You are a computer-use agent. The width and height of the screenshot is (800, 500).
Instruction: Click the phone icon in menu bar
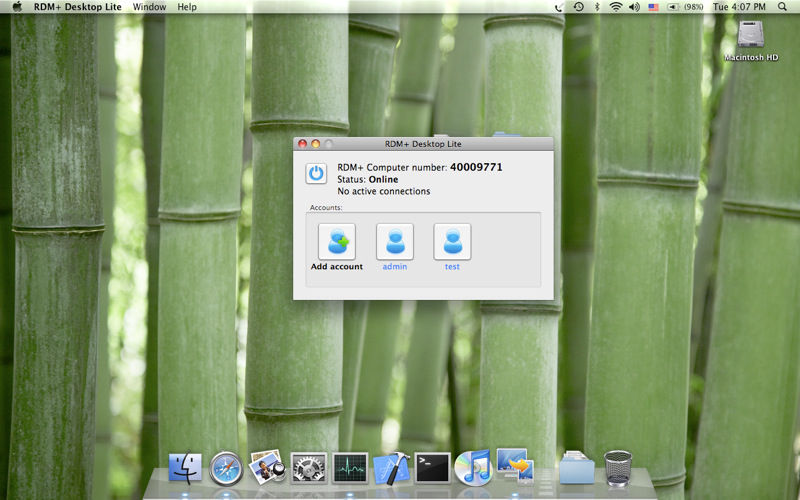tap(560, 7)
